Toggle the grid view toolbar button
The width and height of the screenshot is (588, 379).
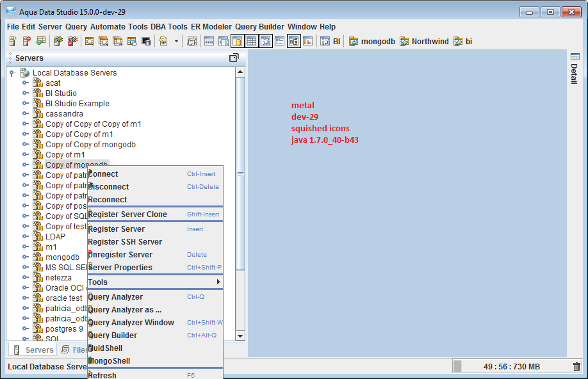tap(251, 41)
